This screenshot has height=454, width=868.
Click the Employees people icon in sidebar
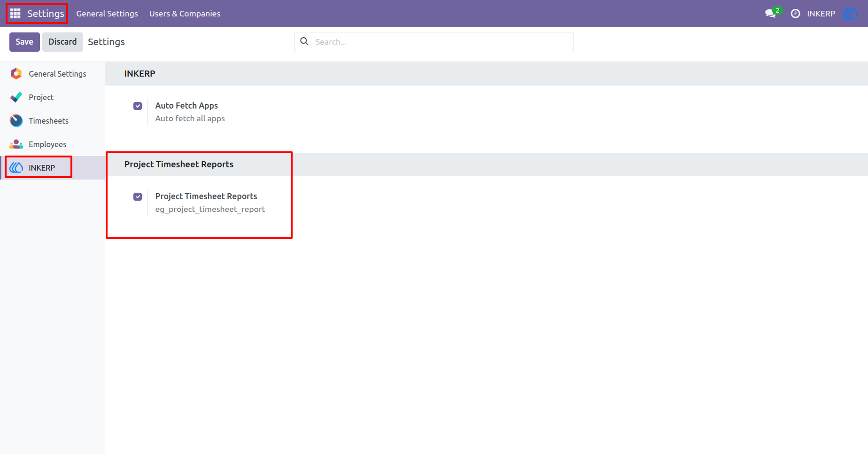point(16,144)
